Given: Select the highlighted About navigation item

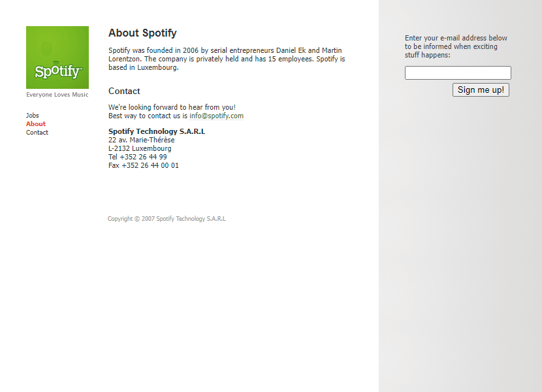Looking at the screenshot, I should (x=36, y=124).
